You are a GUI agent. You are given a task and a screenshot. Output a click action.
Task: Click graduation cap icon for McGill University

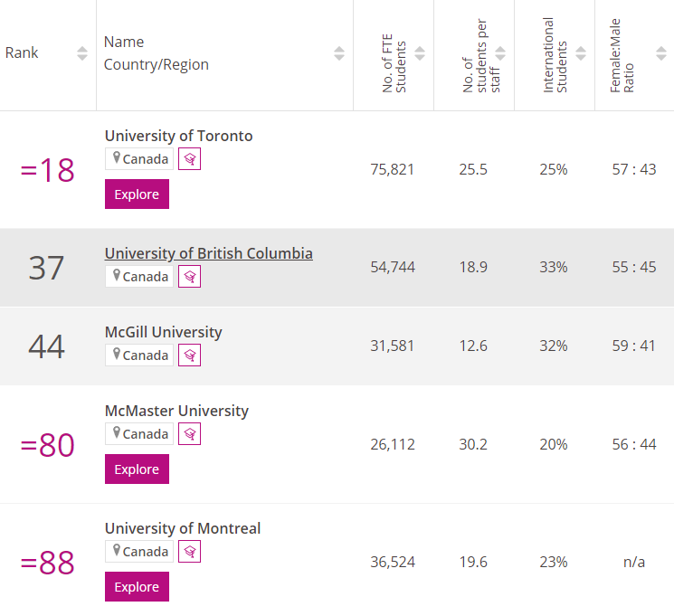pyautogui.click(x=190, y=355)
